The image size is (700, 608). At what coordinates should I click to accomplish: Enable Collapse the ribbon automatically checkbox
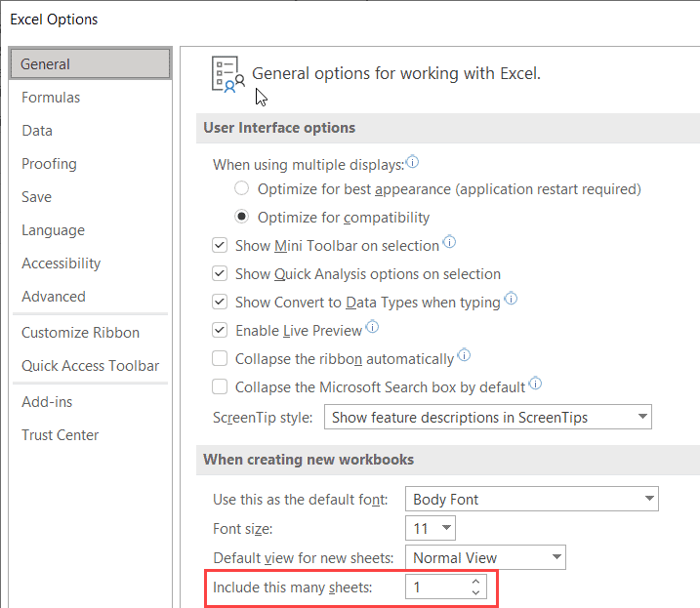point(220,359)
